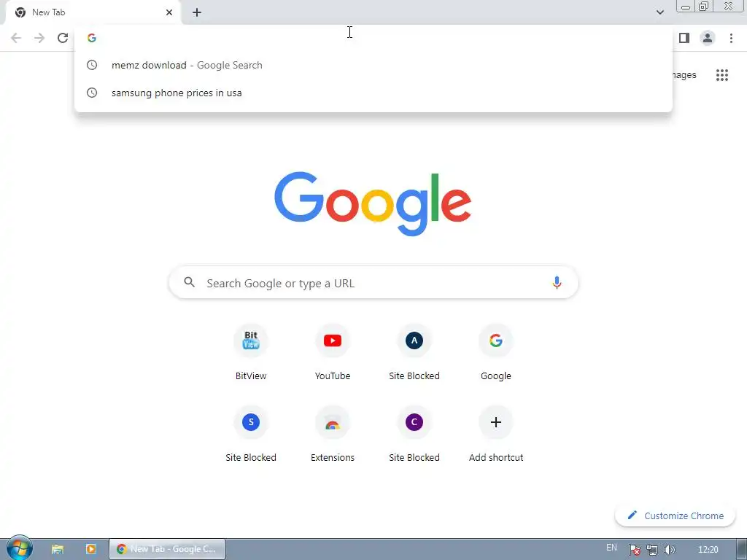Open the Site Blocked shortcut with letter S

[x=251, y=434]
